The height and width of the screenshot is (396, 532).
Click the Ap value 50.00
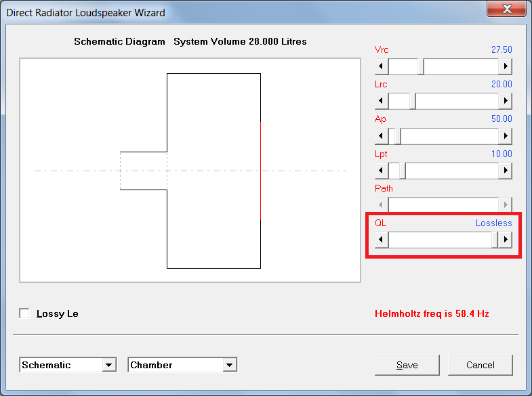[x=502, y=118]
